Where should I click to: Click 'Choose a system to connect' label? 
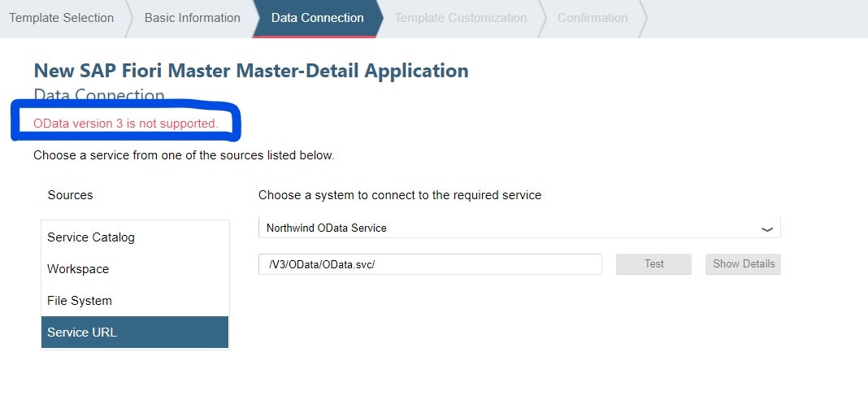point(400,195)
